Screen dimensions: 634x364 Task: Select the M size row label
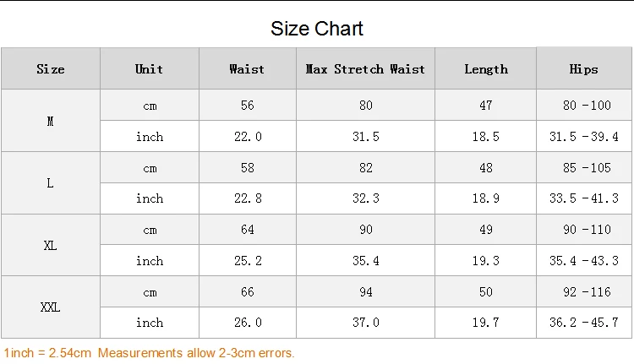point(51,121)
